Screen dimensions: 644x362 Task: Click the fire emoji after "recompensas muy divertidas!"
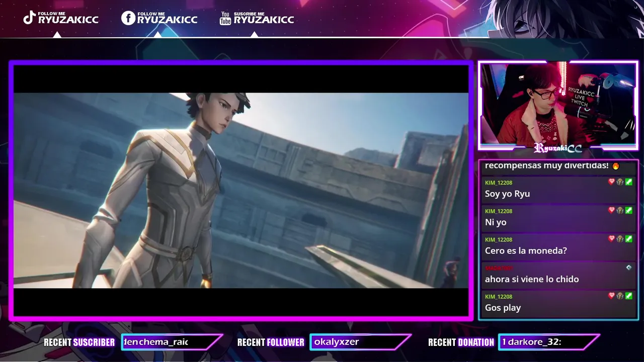(616, 165)
